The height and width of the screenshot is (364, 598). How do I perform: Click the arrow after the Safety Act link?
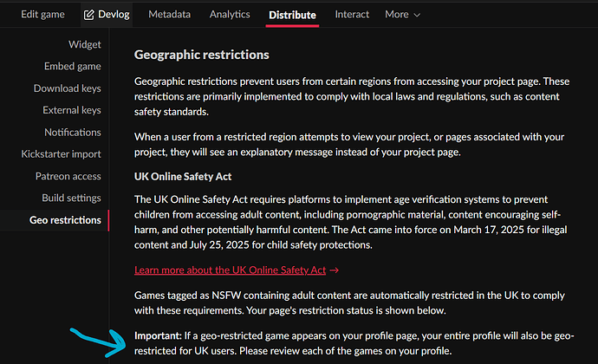334,270
